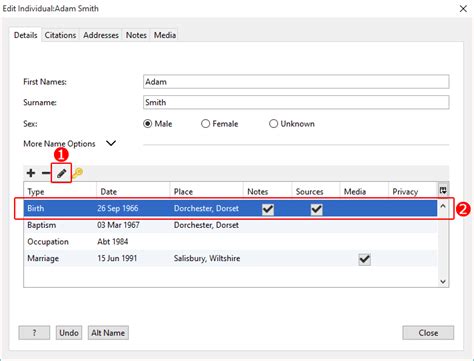Click the First Names input field
Viewport: 474px width, 361px height.
[x=296, y=82]
